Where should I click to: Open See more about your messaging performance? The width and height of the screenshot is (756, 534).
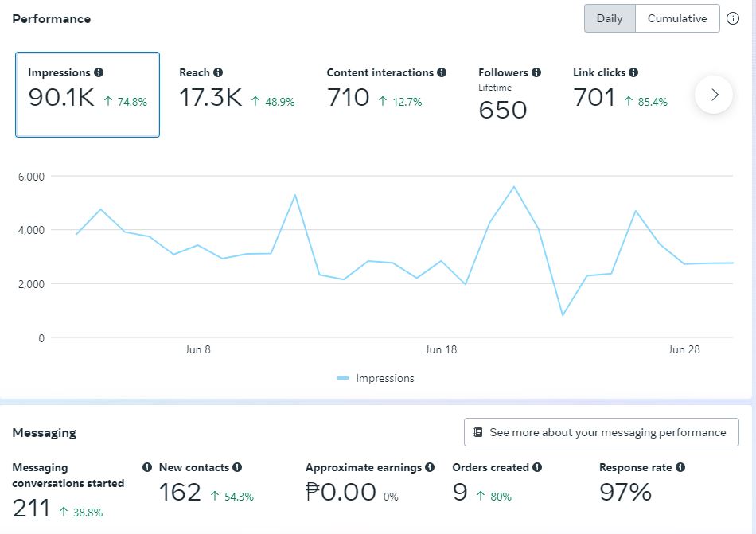coord(601,432)
